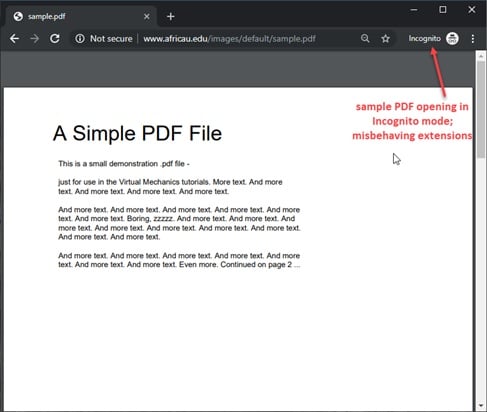Image resolution: width=487 pixels, height=412 pixels.
Task: Reload the sample.pdf page
Action: [x=55, y=39]
